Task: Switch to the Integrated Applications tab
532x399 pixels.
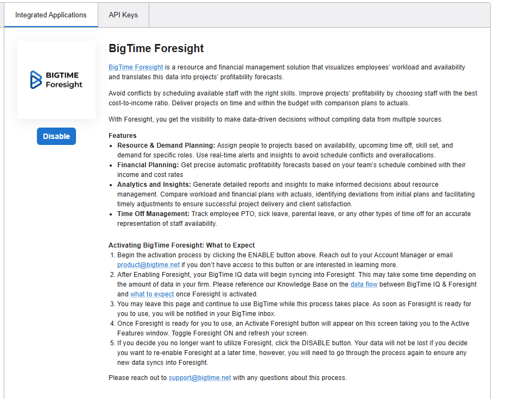Action: 51,15
